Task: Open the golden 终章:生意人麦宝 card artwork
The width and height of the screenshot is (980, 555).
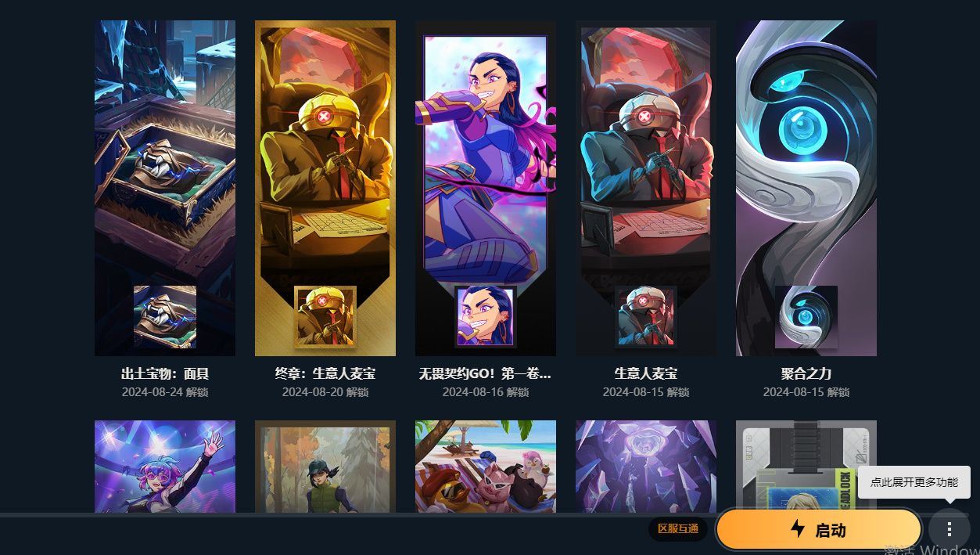Action: pyautogui.click(x=325, y=188)
